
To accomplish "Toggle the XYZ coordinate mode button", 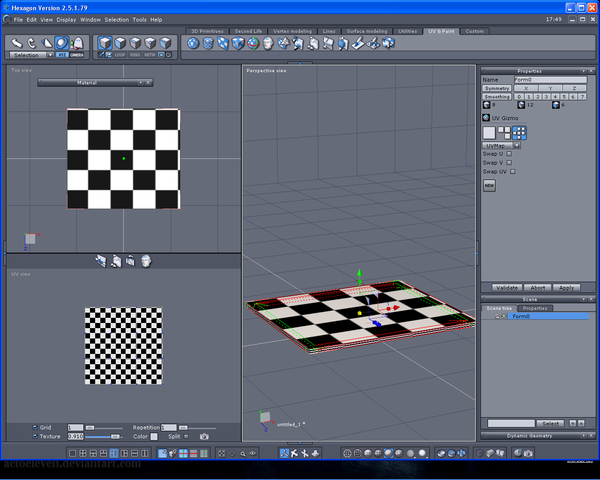I will click(x=62, y=55).
